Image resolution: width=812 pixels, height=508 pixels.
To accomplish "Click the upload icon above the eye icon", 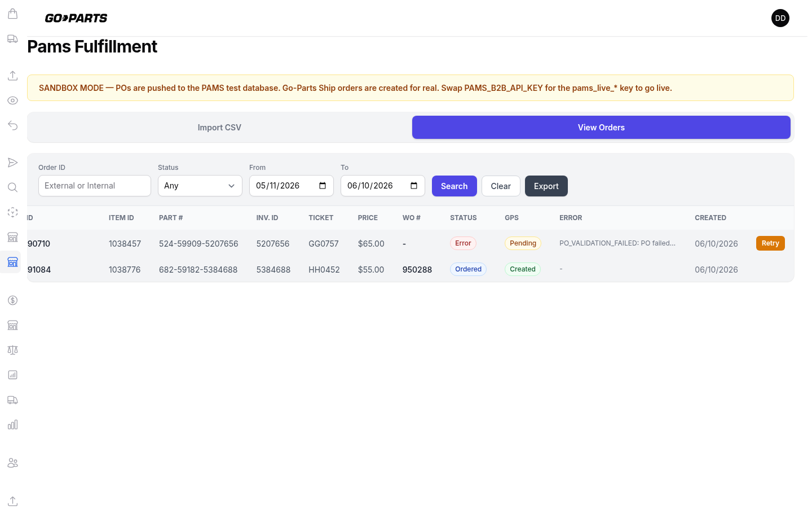I will point(12,76).
